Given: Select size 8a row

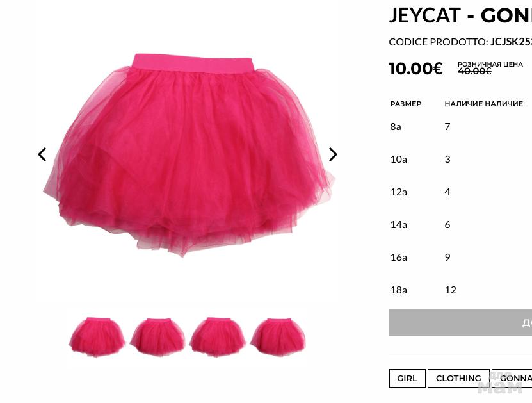Looking at the screenshot, I should pos(461,127).
